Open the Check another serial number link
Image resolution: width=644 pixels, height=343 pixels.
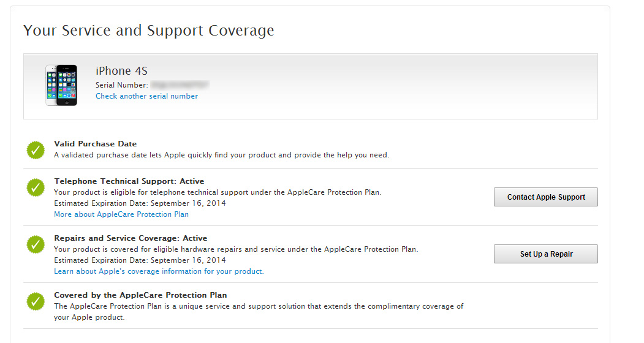(x=146, y=96)
